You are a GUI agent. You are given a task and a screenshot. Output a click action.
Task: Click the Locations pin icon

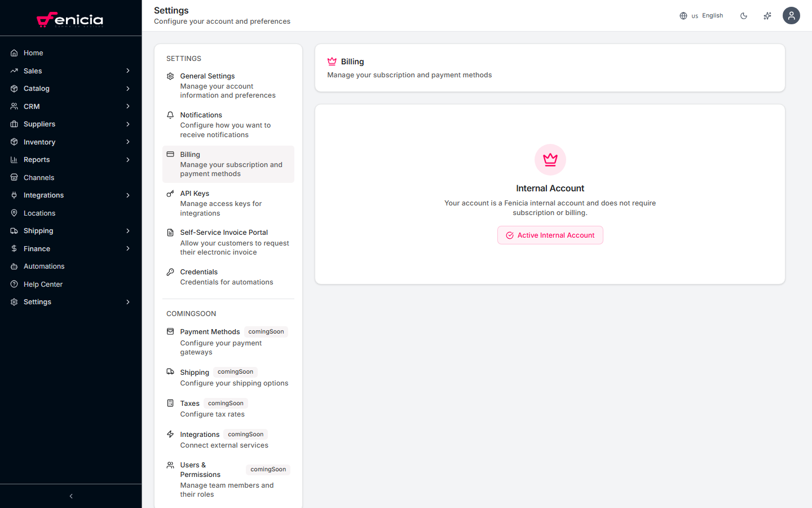coord(14,213)
